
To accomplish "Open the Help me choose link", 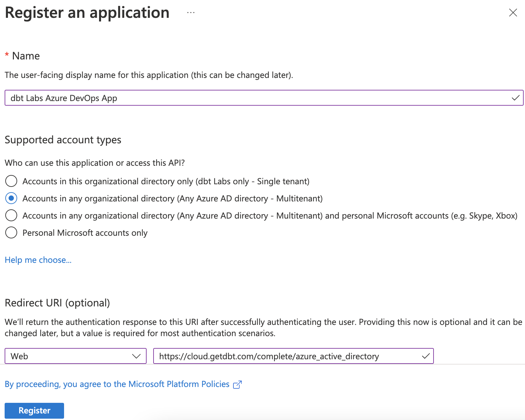I will pyautogui.click(x=38, y=260).
